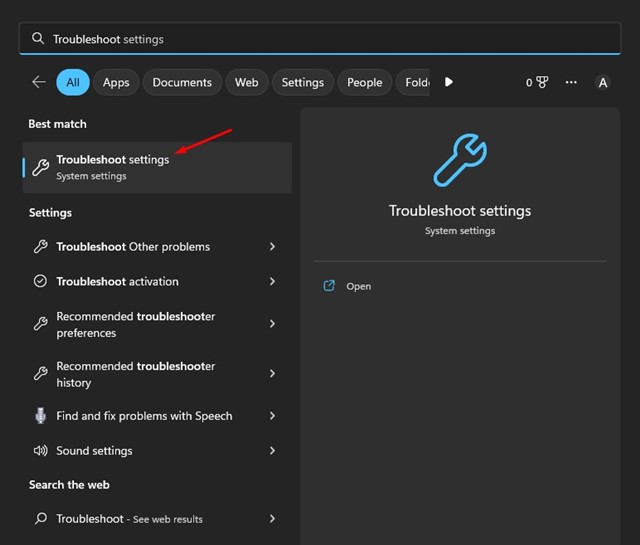640x545 pixels.
Task: Click the back arrow in search filters
Action: [x=39, y=82]
